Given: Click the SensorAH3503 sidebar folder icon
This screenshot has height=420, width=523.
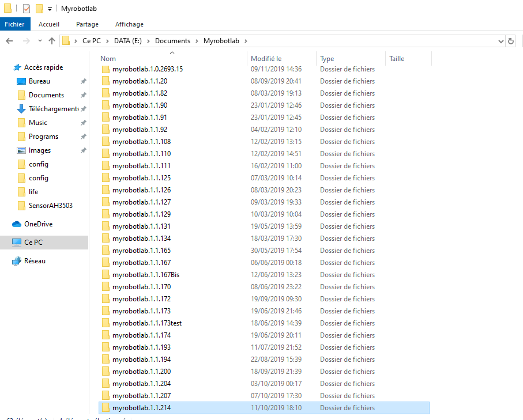Looking at the screenshot, I should point(21,206).
